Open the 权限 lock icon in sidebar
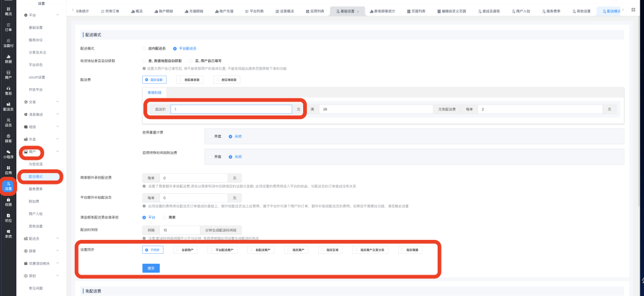 click(8, 202)
